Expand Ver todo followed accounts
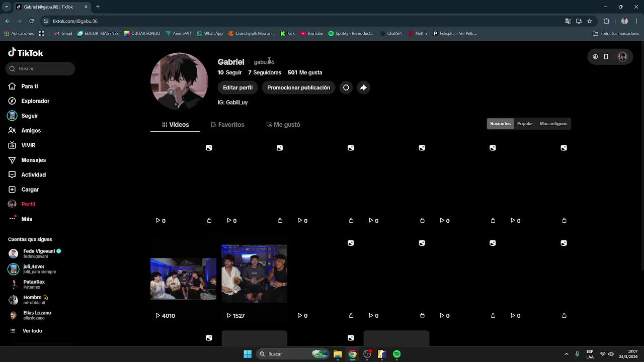Screen dimensions: 644x362 tap(26, 331)
